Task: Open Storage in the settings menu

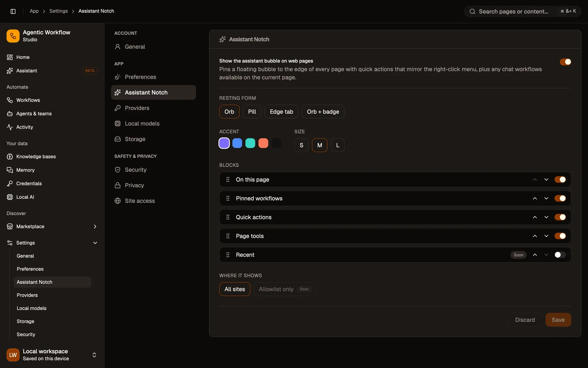Action: pos(153,139)
